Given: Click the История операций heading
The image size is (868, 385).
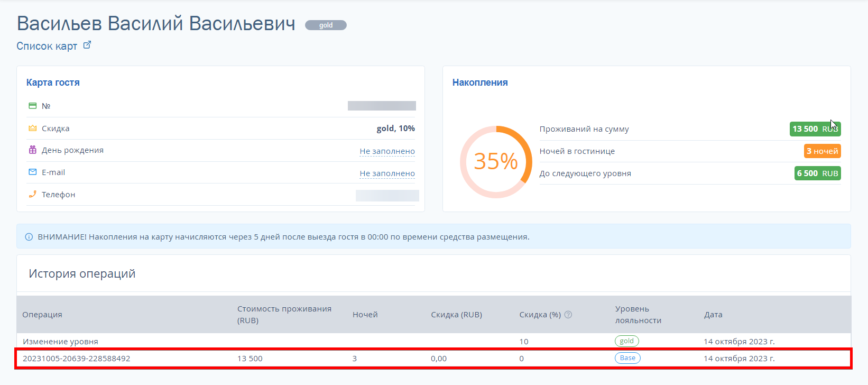Looking at the screenshot, I should 82,274.
